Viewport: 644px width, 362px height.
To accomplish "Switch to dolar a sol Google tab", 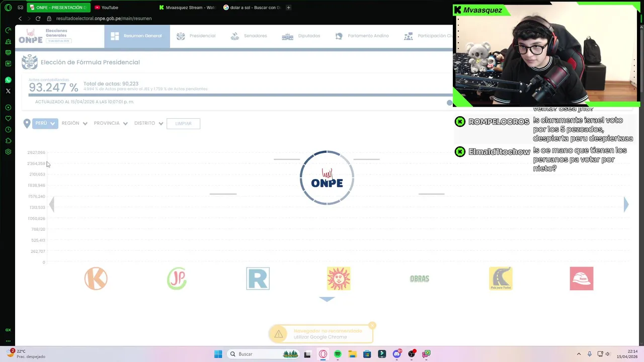I will (x=252, y=8).
